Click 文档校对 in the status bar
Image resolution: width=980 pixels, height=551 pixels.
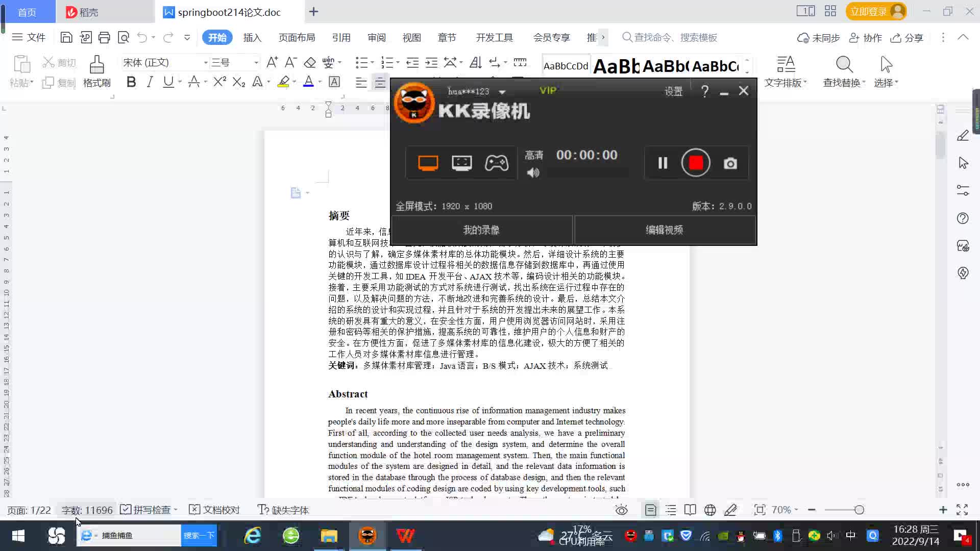pyautogui.click(x=214, y=510)
